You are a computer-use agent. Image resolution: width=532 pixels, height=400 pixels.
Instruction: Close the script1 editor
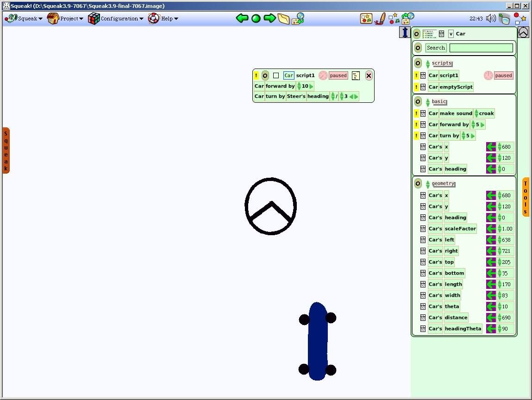click(369, 75)
